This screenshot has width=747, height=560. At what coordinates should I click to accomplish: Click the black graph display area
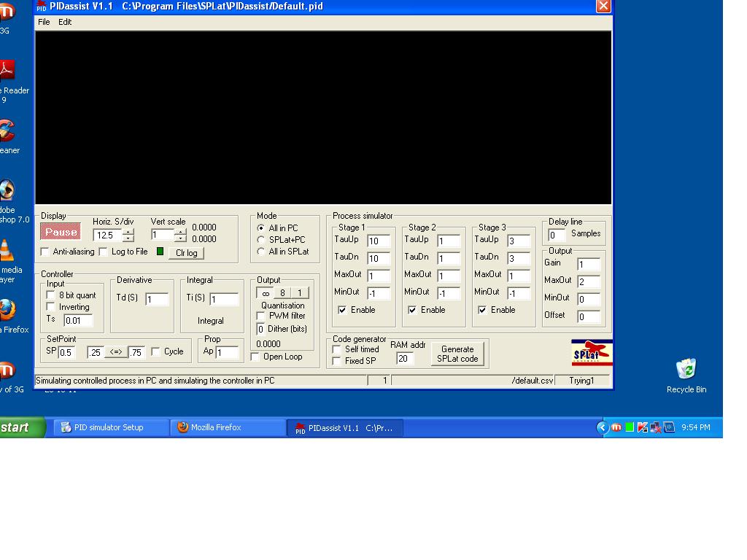coord(323,117)
